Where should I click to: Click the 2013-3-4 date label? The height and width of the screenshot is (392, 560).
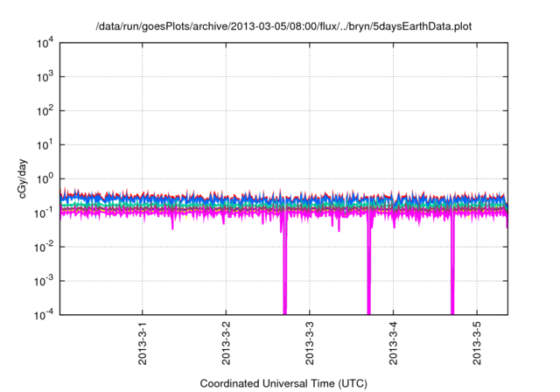393,343
